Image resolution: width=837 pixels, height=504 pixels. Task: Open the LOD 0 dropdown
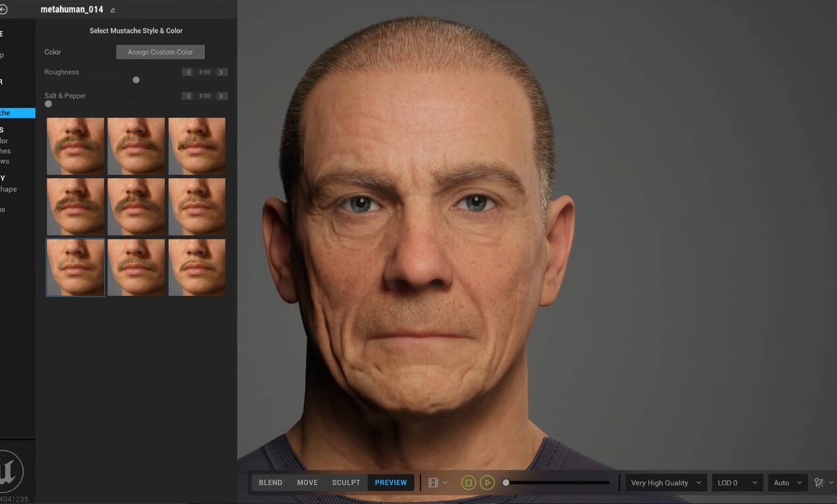tap(737, 483)
